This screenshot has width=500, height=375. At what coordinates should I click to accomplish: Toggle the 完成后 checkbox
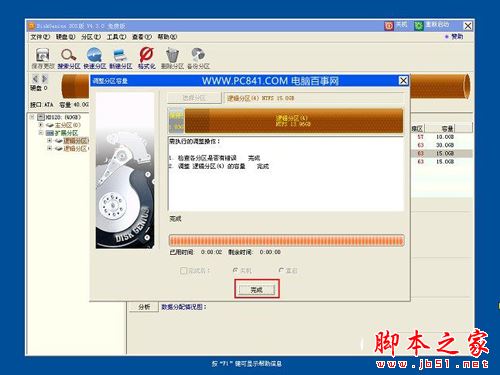pyautogui.click(x=183, y=270)
